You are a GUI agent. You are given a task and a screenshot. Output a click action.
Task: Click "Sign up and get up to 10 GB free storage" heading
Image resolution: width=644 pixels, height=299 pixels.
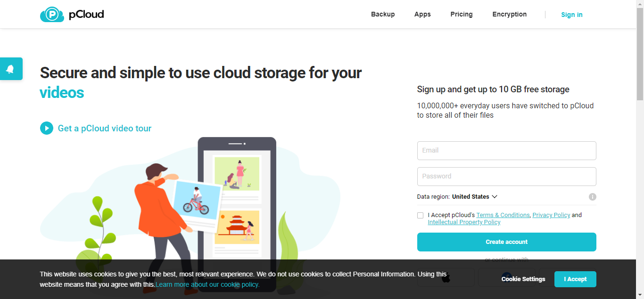(493, 89)
